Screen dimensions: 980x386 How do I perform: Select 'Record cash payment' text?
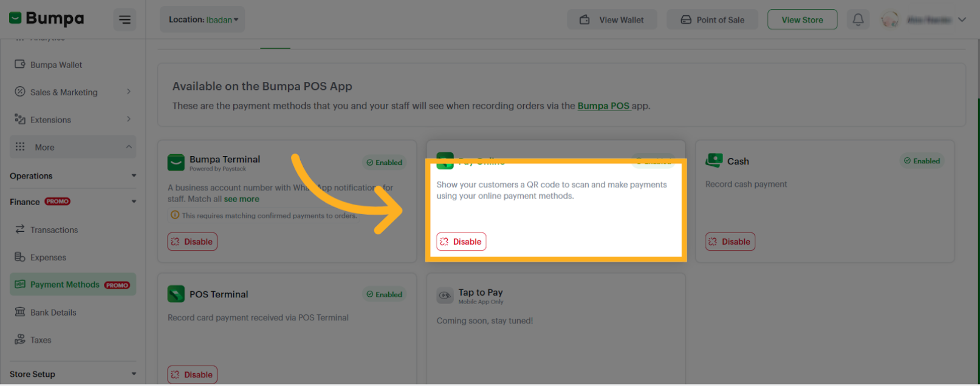click(746, 185)
